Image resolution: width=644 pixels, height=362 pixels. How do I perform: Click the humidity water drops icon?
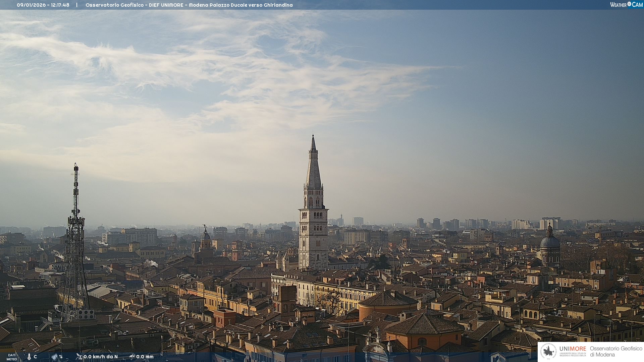[54, 357]
